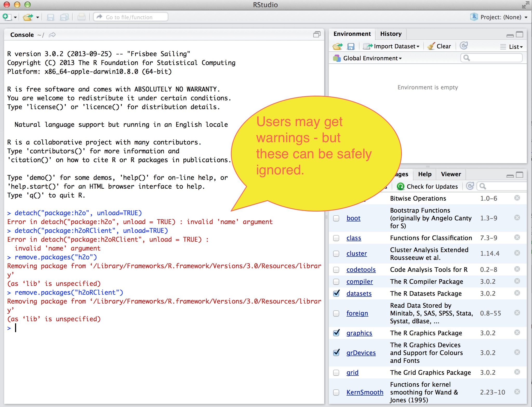Click the codetools package link
The image size is (532, 407).
point(361,270)
